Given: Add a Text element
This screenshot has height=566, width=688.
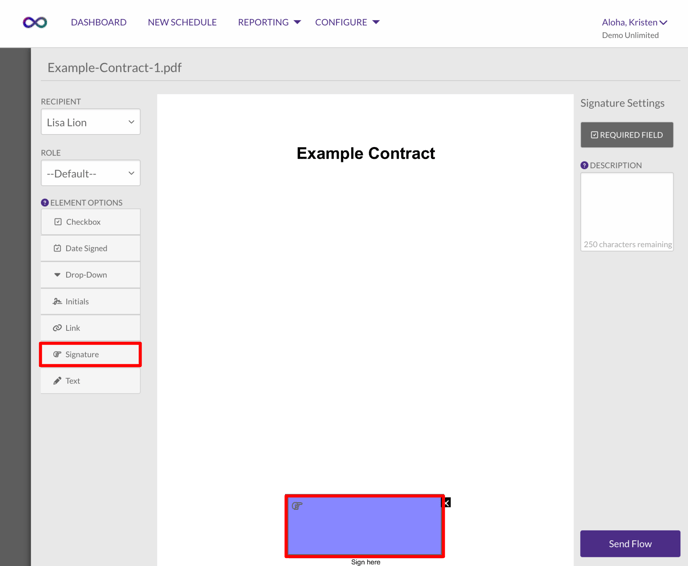Looking at the screenshot, I should 90,381.
